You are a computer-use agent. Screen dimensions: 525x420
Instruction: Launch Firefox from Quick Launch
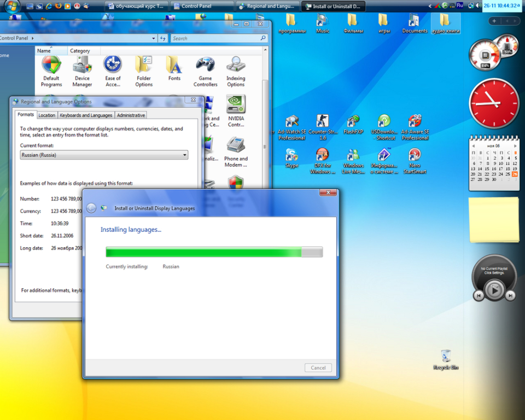click(59, 5)
